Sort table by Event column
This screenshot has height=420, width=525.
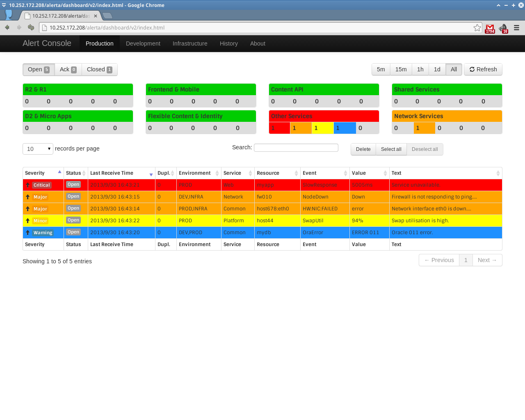tap(325, 173)
